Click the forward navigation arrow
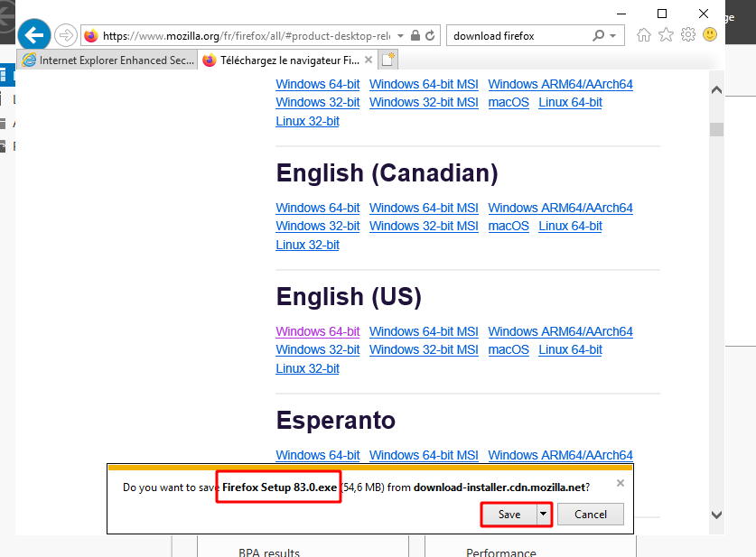Image resolution: width=756 pixels, height=557 pixels. pyautogui.click(x=66, y=35)
